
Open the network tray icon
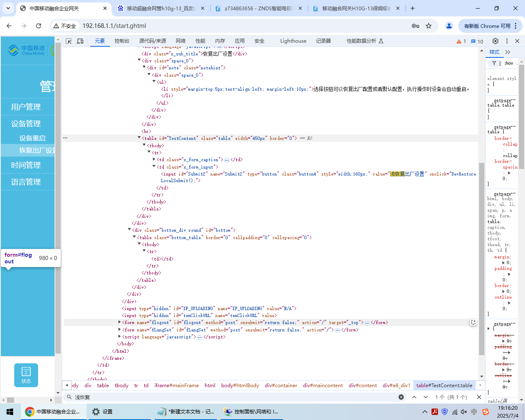[454, 412]
